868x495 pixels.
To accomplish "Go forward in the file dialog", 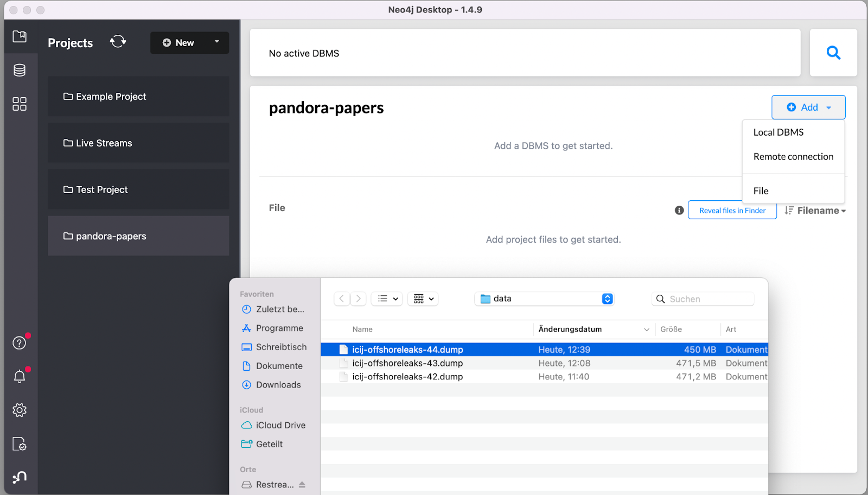I will click(358, 299).
